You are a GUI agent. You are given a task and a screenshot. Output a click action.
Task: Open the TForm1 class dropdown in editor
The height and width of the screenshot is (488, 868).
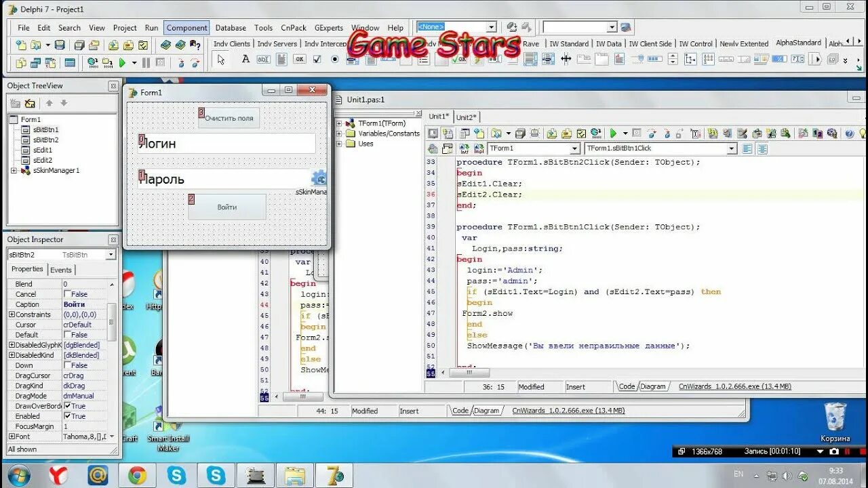(x=574, y=148)
